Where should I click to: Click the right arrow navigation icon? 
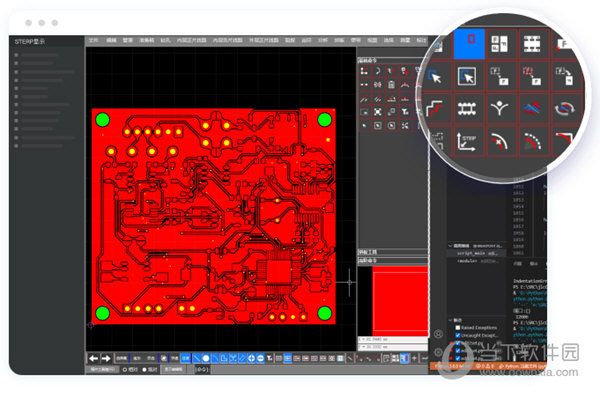pyautogui.click(x=106, y=359)
